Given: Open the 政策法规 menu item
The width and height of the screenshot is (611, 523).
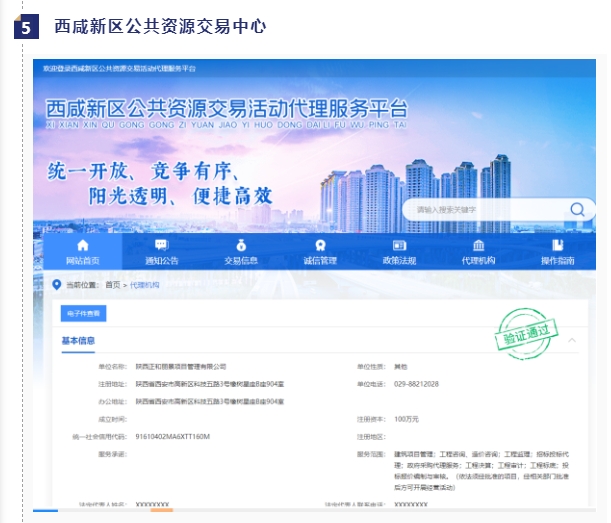Looking at the screenshot, I should click(x=399, y=251).
